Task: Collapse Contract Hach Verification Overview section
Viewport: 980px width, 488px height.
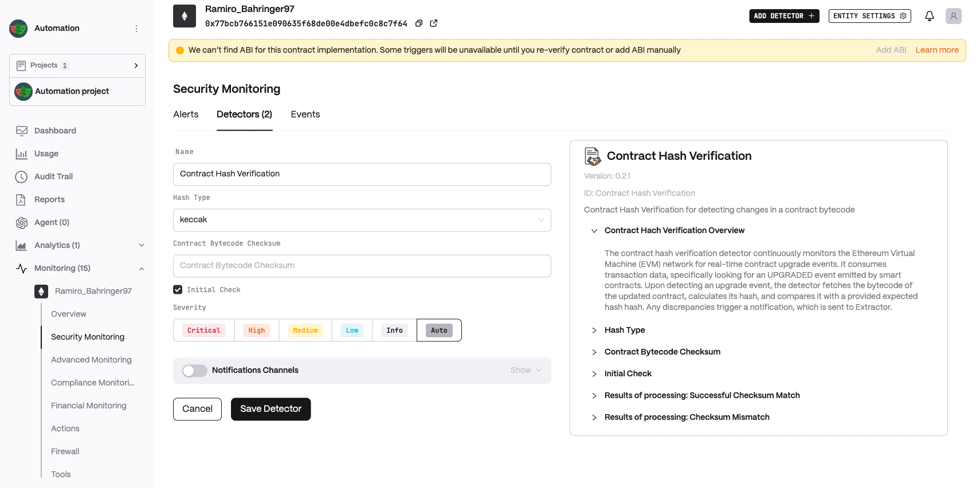Action: pyautogui.click(x=594, y=231)
